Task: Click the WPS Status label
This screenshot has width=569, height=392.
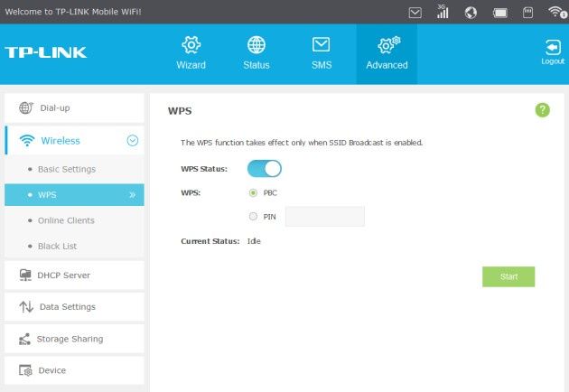Action: click(204, 169)
